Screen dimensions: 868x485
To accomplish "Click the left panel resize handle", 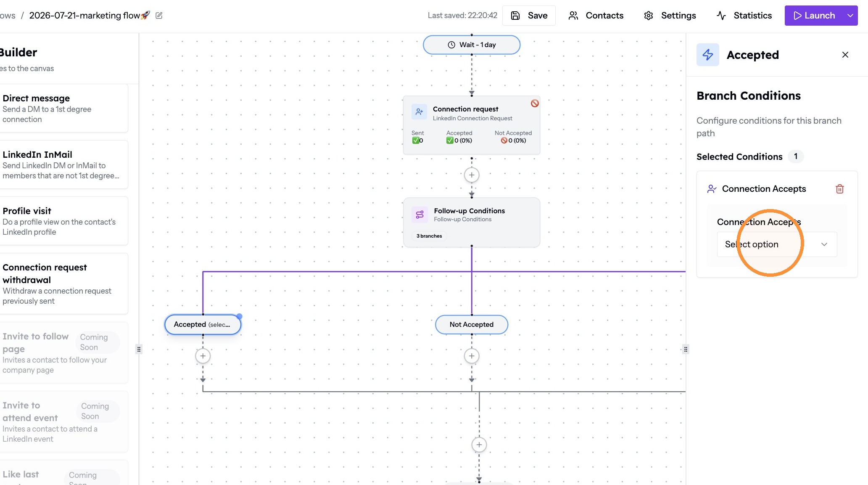I will click(139, 349).
